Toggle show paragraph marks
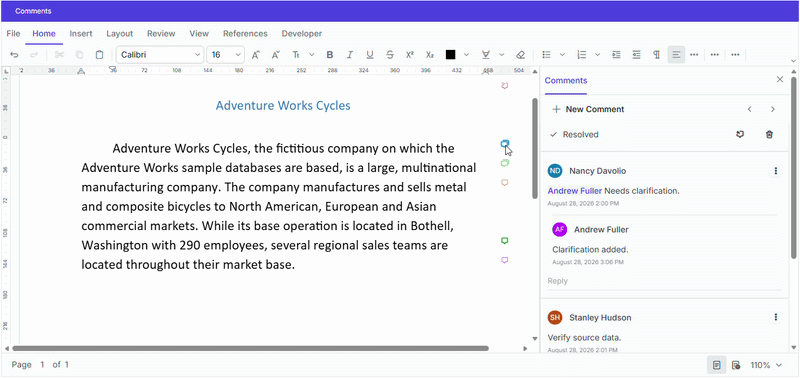This screenshot has height=378, width=800. pos(656,55)
